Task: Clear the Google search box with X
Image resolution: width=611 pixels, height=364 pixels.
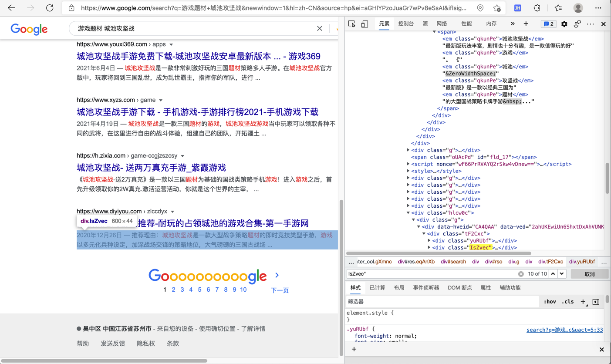Action: (320, 28)
